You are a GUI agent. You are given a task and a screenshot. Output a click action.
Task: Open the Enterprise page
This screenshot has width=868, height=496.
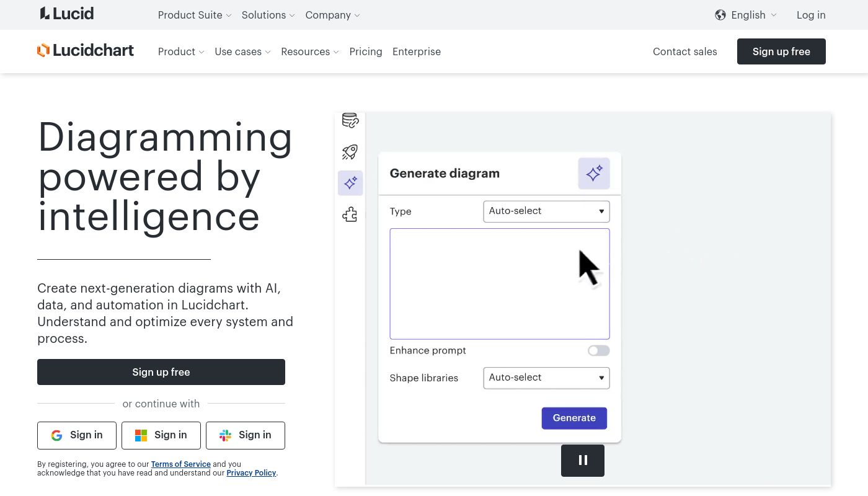tap(417, 51)
